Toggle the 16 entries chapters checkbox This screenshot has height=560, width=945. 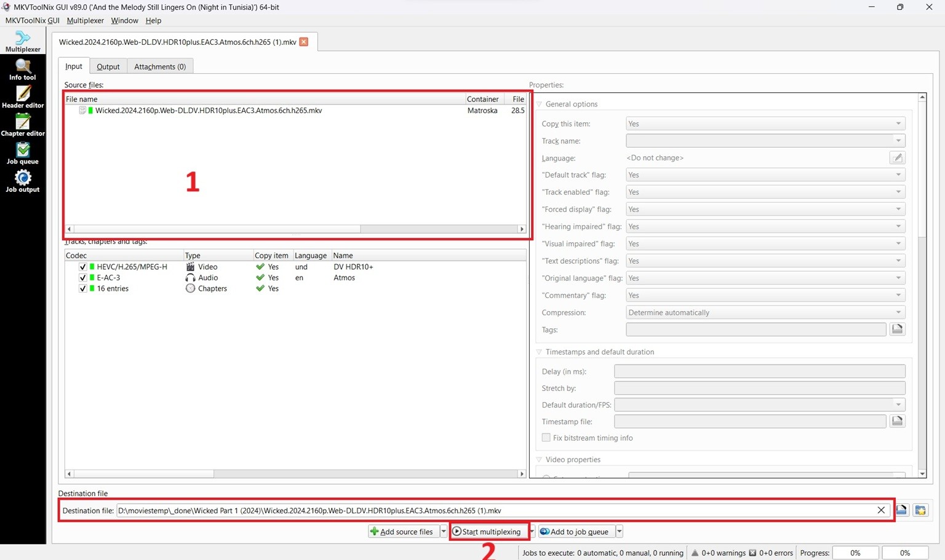tap(83, 288)
